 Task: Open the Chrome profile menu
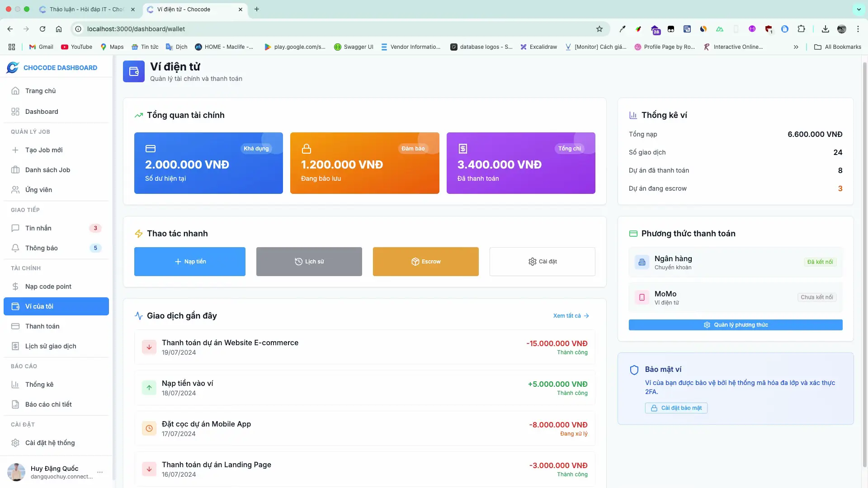coord(842,29)
